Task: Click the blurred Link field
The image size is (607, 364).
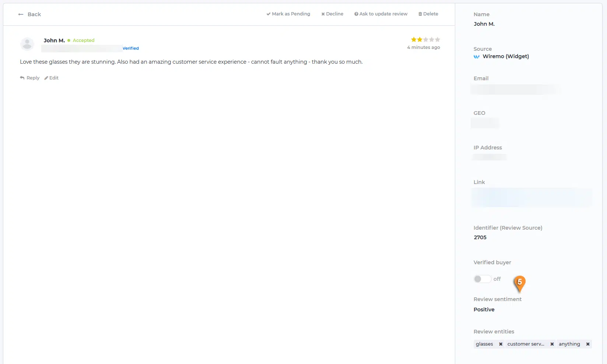Action: point(531,197)
